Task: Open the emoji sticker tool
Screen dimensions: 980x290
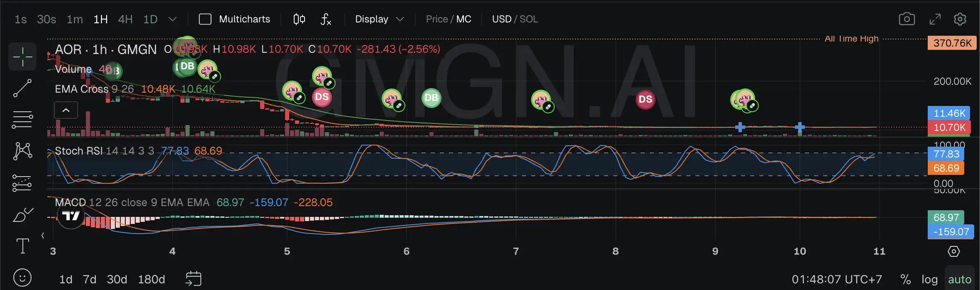Action: coord(22,277)
